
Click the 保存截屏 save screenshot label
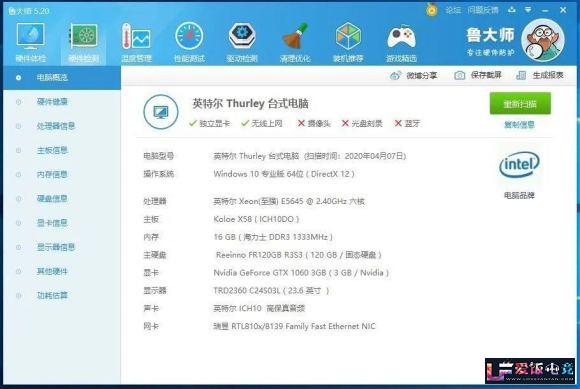pos(486,75)
